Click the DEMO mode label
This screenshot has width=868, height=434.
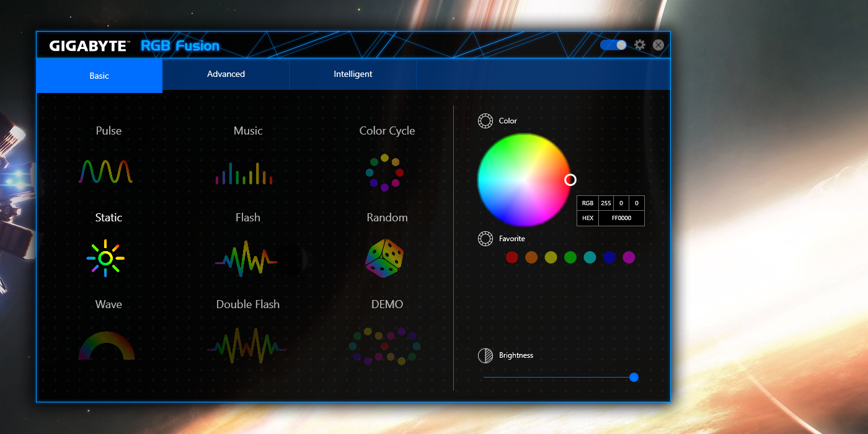[x=387, y=304]
